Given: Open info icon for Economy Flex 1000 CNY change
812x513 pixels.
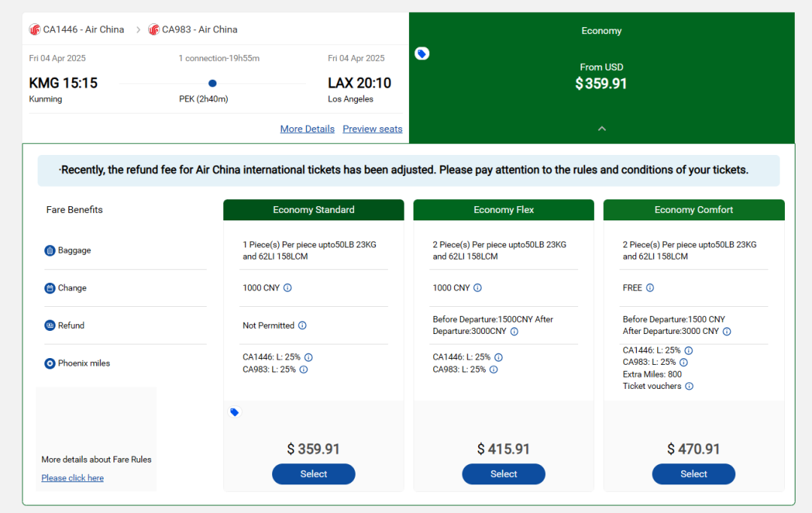Looking at the screenshot, I should click(477, 287).
